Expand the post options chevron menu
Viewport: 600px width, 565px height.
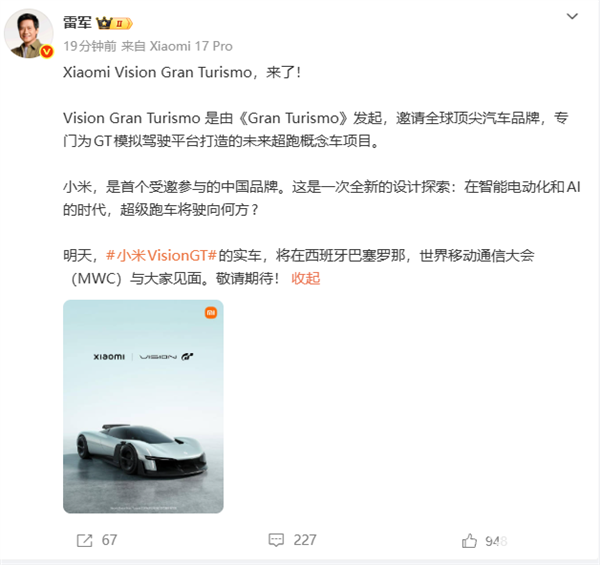(572, 16)
